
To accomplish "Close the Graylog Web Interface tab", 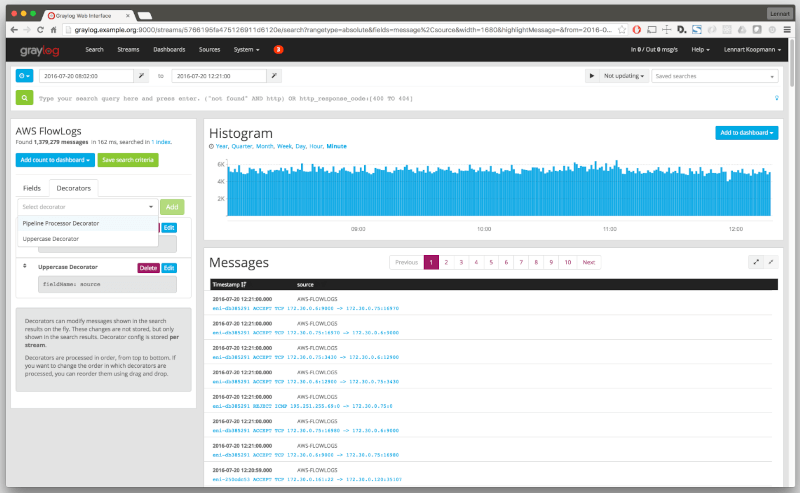I will click(x=128, y=16).
